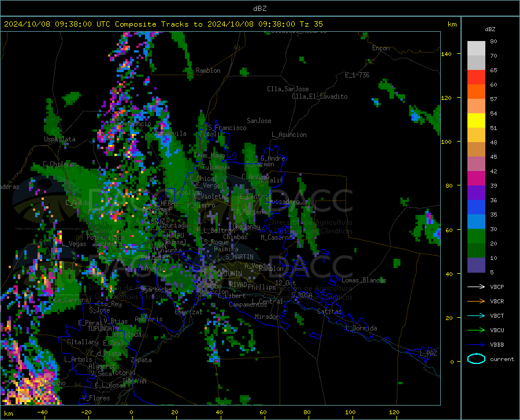Click the L_Dormida place label

coord(361,328)
